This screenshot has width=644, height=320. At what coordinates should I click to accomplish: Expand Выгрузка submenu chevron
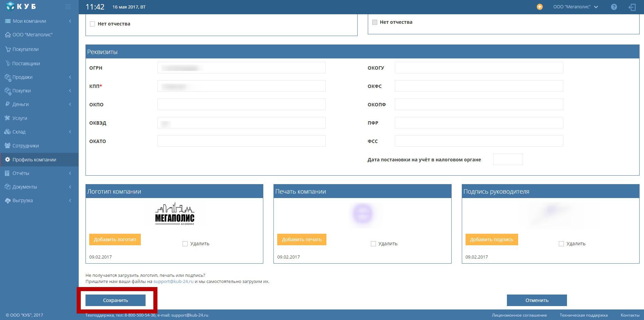coord(70,200)
